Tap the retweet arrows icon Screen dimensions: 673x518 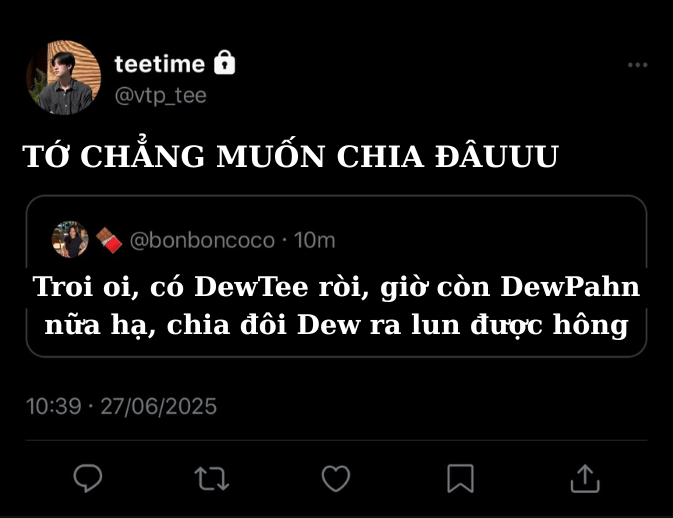(x=212, y=478)
